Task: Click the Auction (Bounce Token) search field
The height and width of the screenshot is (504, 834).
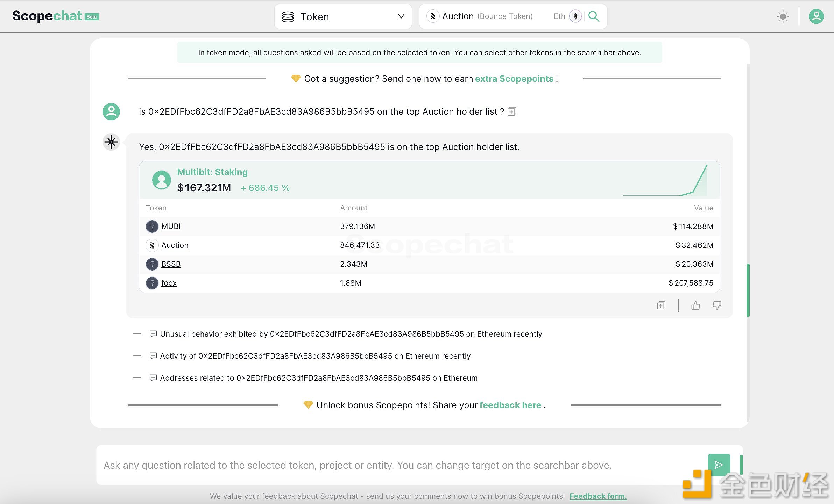Action: (513, 16)
